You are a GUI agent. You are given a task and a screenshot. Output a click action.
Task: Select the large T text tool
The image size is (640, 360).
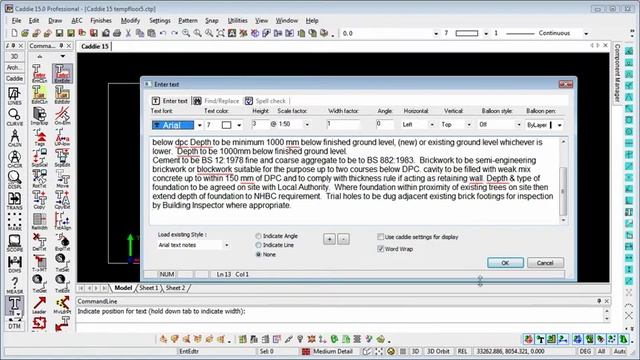tap(14, 305)
